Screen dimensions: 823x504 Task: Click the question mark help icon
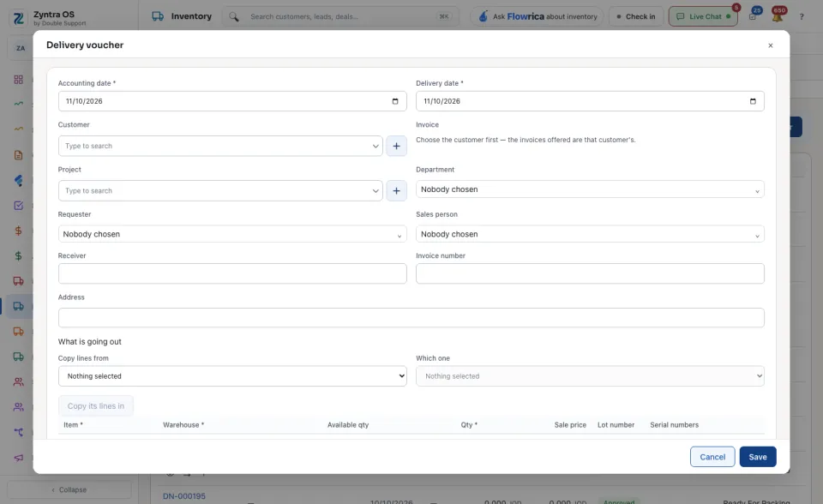(802, 17)
